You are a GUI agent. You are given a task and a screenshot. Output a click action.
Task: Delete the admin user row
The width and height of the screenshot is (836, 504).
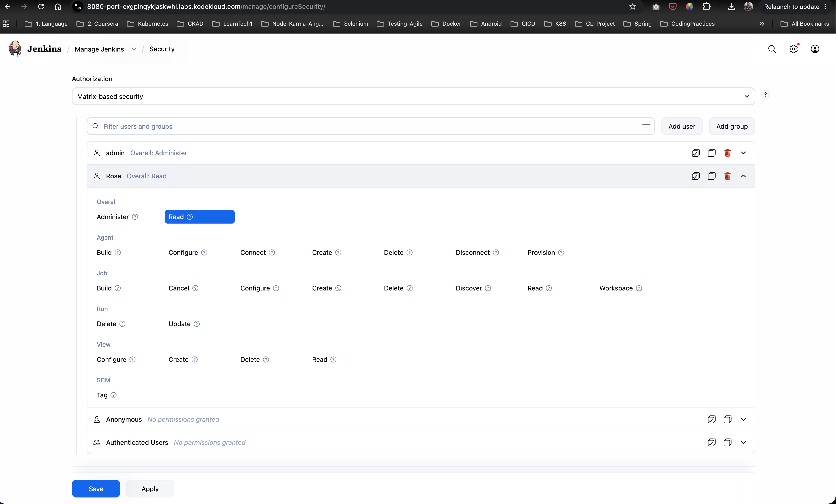coord(727,153)
